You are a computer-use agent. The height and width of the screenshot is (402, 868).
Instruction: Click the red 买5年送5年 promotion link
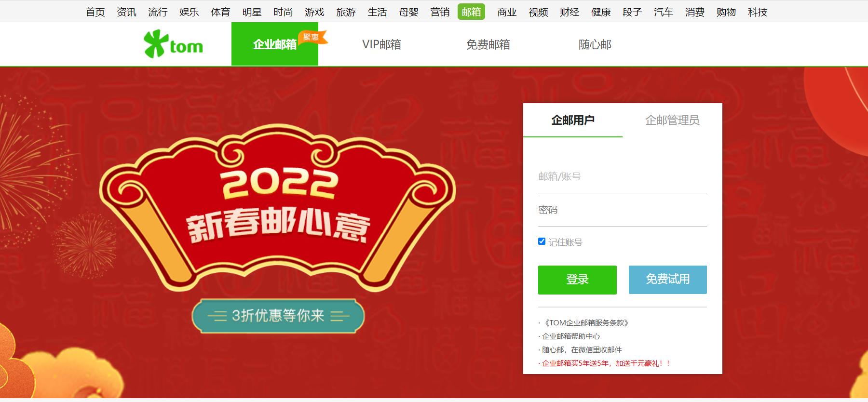click(x=606, y=363)
